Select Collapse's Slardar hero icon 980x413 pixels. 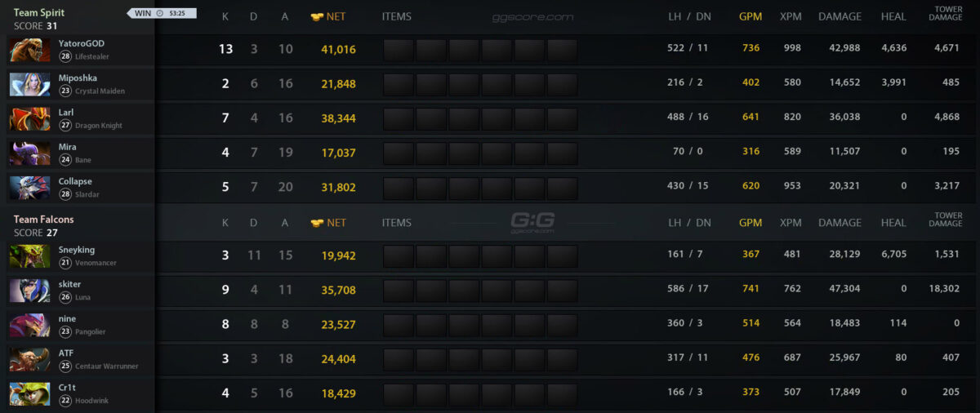tap(30, 187)
